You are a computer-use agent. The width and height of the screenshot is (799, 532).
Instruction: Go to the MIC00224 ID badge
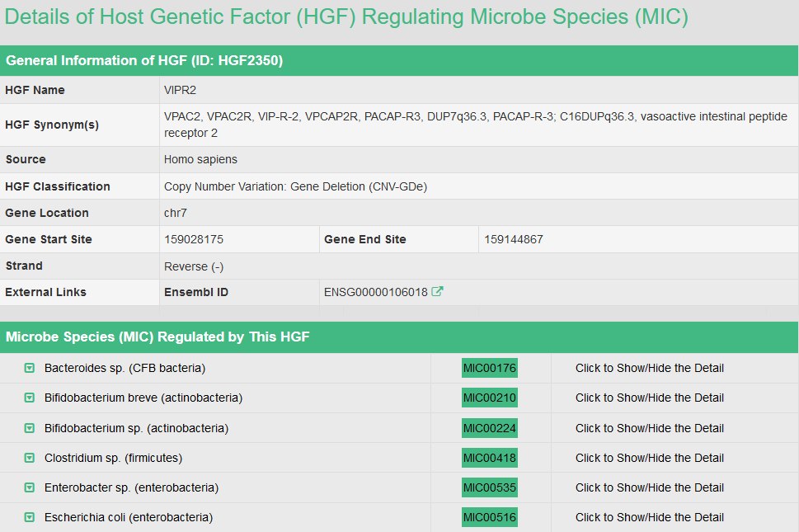(x=489, y=428)
